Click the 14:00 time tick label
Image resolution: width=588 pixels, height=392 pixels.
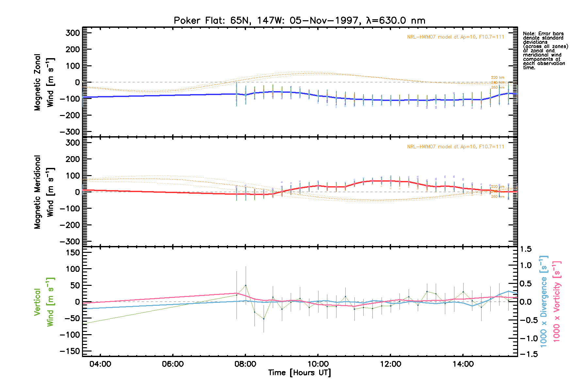(x=463, y=364)
